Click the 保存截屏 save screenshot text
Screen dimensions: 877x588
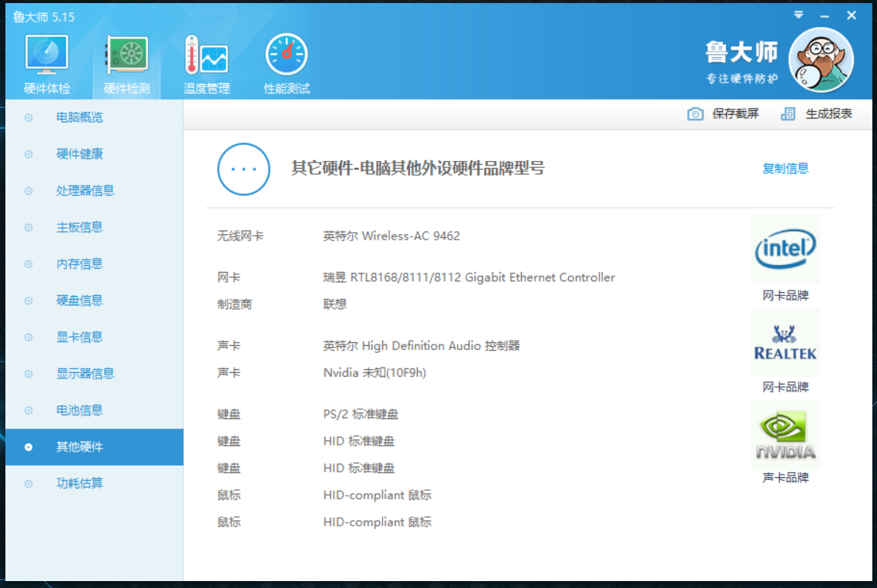735,114
